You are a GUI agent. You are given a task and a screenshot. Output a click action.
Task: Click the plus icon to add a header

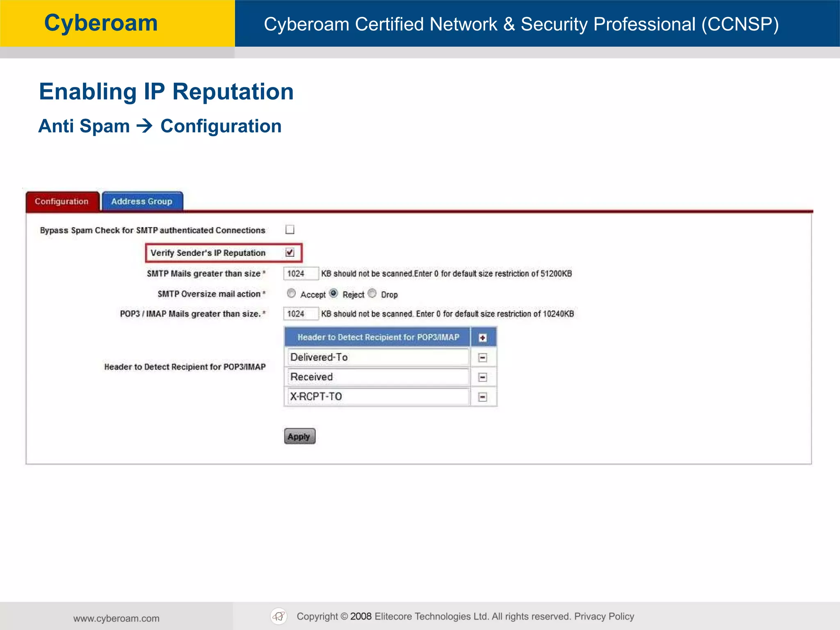(483, 338)
